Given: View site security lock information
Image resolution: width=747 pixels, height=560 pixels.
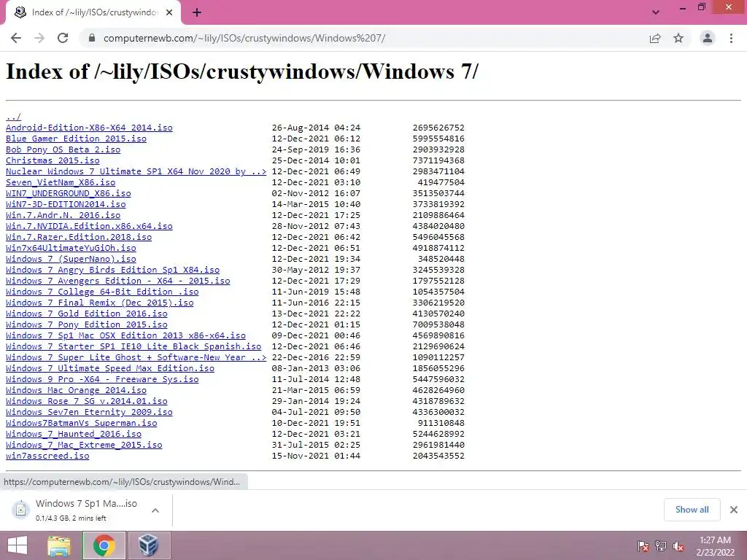Looking at the screenshot, I should (91, 38).
